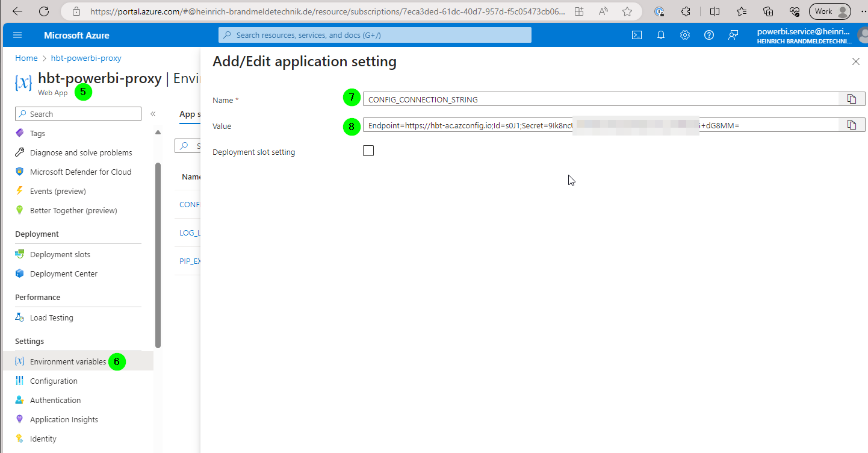Close the Add/Edit application setting panel
Viewport: 868px width, 453px height.
(x=855, y=61)
